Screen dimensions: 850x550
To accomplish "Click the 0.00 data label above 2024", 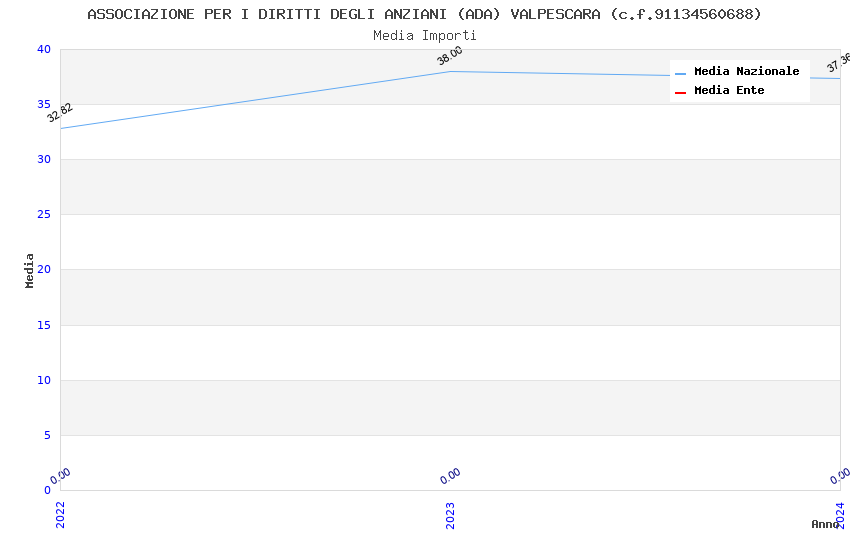I will pyautogui.click(x=840, y=476).
